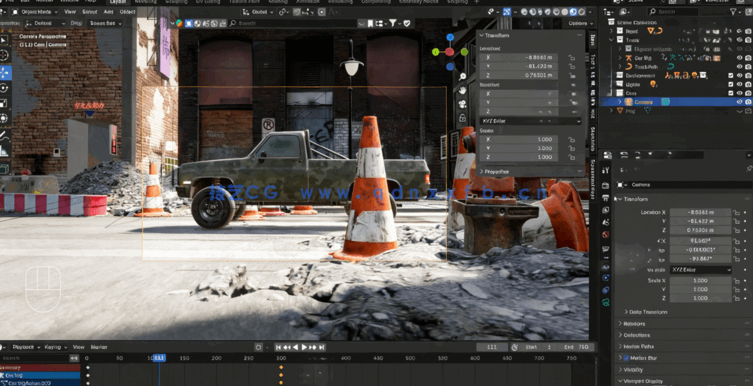Screen dimensions: 753x386
Task: Open the outliner filter funnel icon
Action: click(733, 11)
